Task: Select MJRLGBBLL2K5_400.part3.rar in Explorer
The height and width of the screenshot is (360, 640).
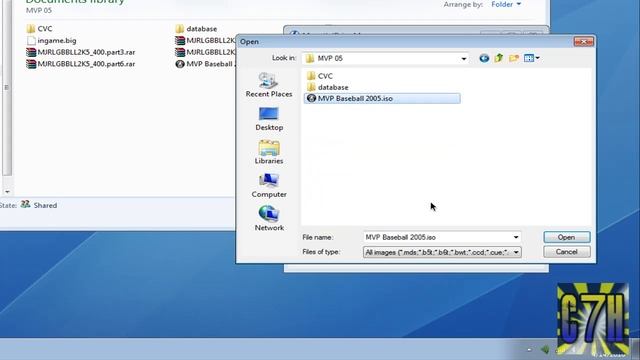Action: [80, 52]
